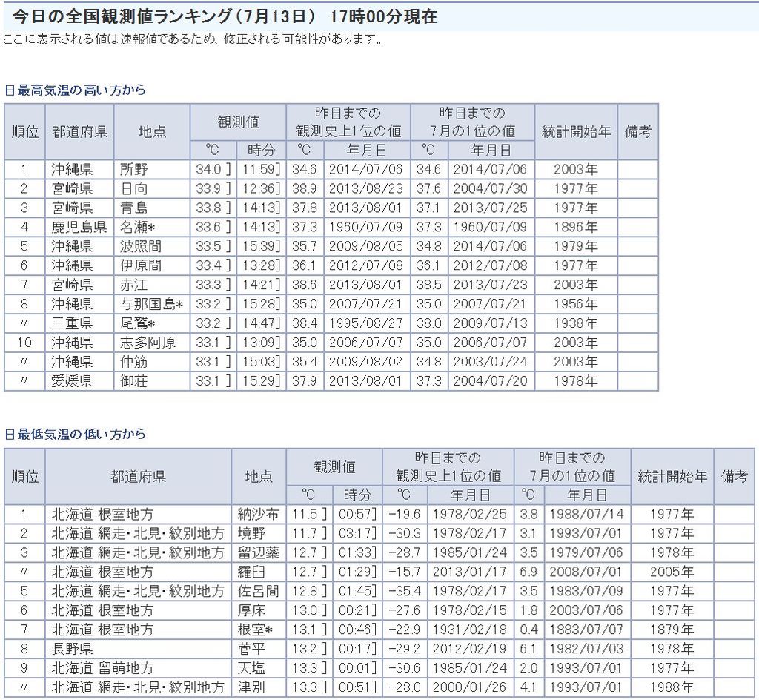The height and width of the screenshot is (700, 759).
Task: Click the 名瀬* station cell
Action: pyautogui.click(x=137, y=227)
